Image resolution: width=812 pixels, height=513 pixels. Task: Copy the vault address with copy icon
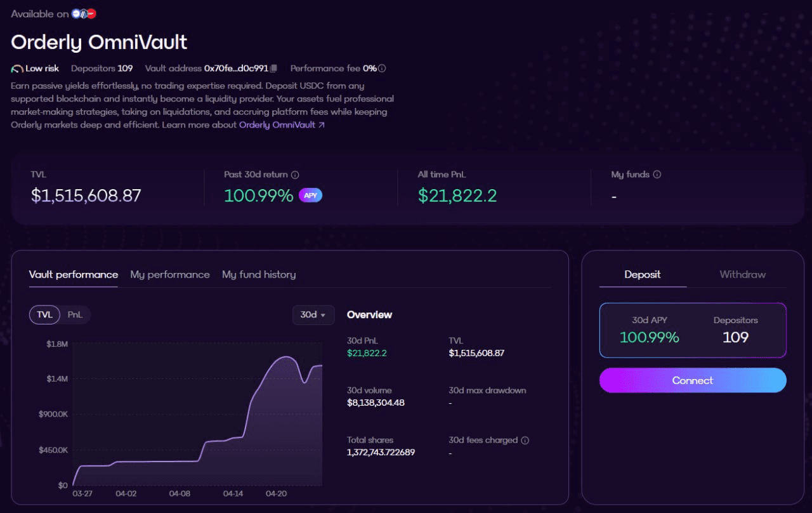point(273,69)
